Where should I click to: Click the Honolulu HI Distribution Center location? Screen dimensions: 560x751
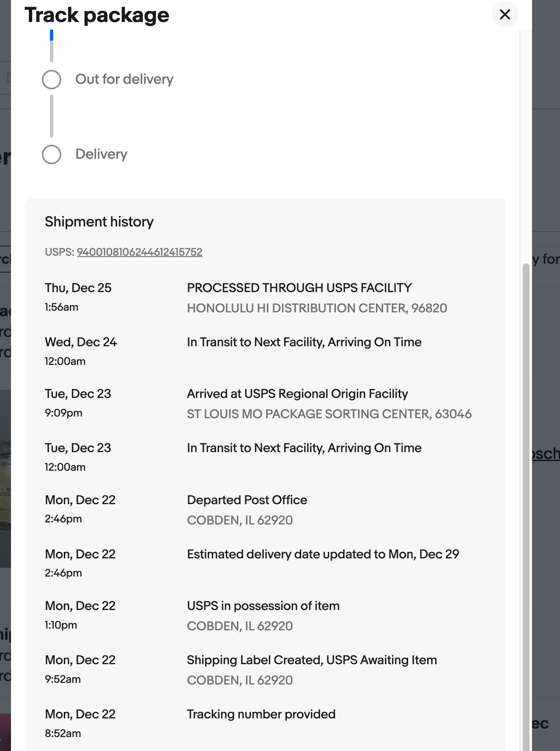(317, 308)
